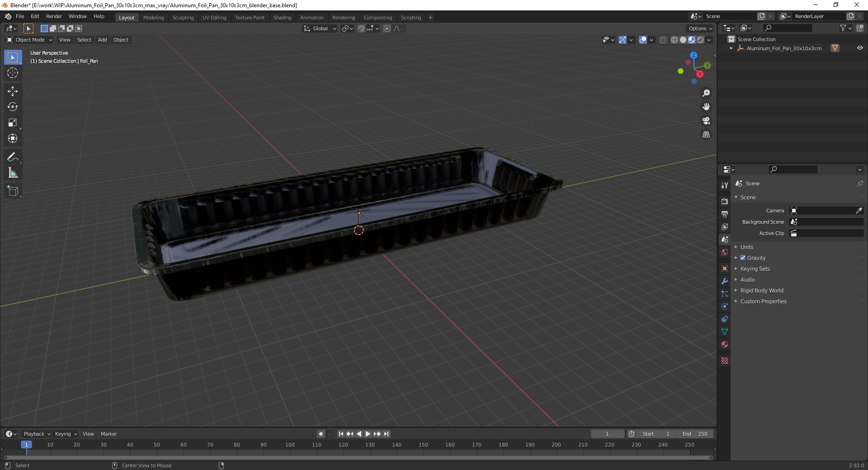Screen dimensions: 868x470
Task: Select the Add Cube tool
Action: click(x=13, y=191)
